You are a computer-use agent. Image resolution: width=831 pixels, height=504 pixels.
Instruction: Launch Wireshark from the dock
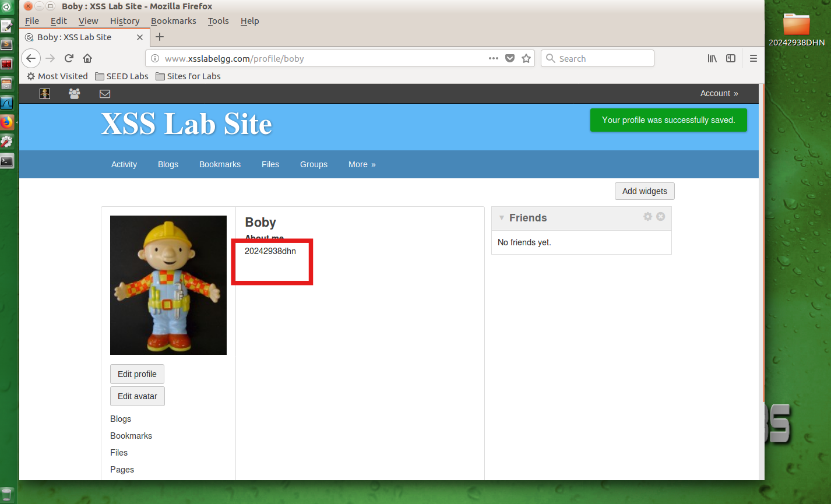pyautogui.click(x=6, y=103)
